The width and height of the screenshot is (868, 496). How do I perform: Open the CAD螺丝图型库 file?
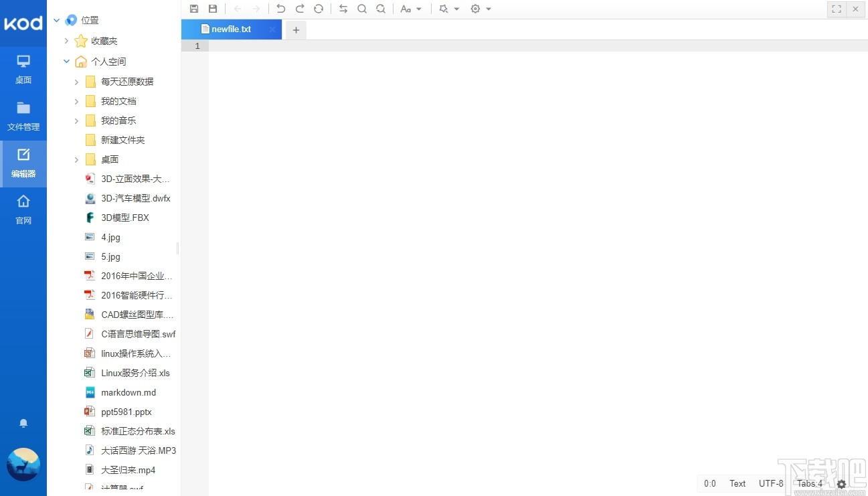pos(137,315)
